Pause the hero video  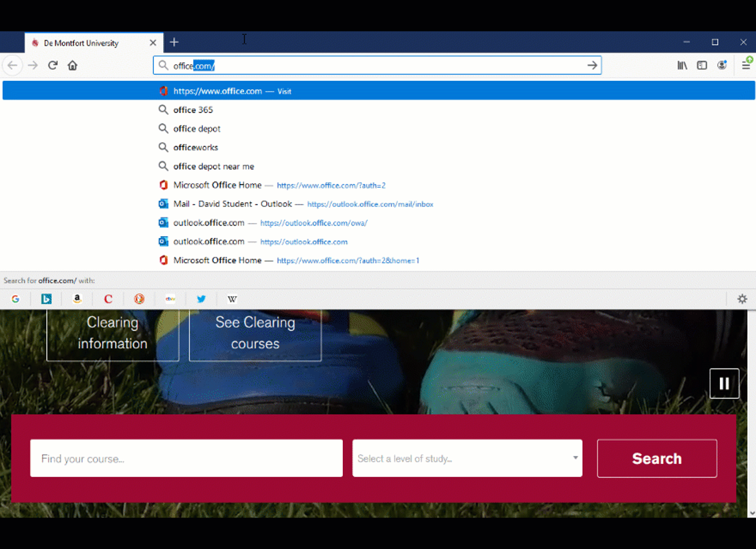pyautogui.click(x=724, y=384)
